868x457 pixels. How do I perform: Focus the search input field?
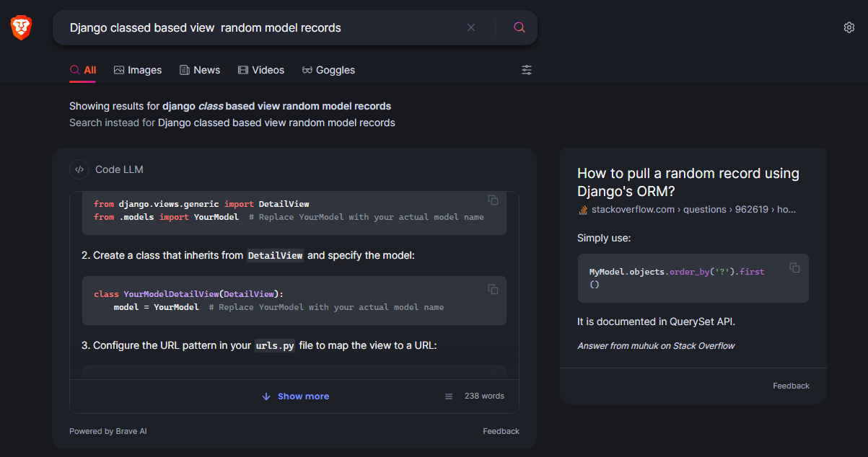click(263, 27)
